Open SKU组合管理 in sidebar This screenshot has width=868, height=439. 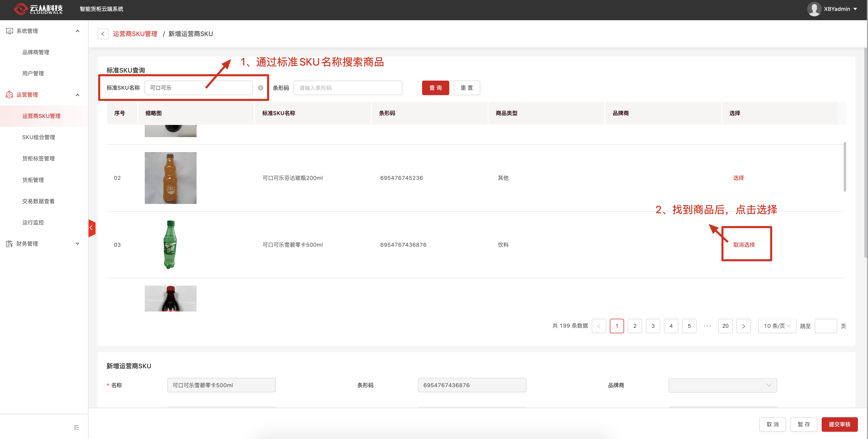(x=38, y=137)
